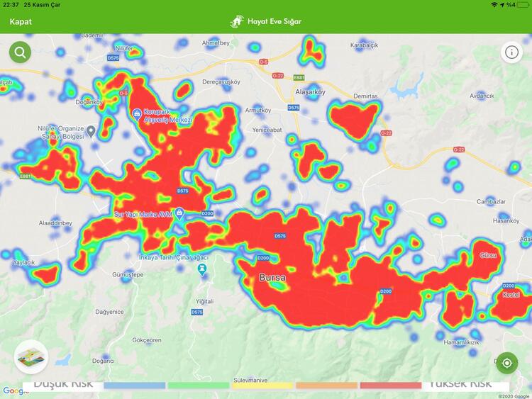
Task: Tap the Bursa city label
Action: tap(272, 278)
